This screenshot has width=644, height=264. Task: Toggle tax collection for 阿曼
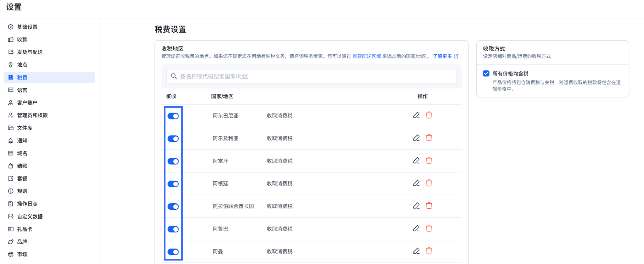coord(173,252)
